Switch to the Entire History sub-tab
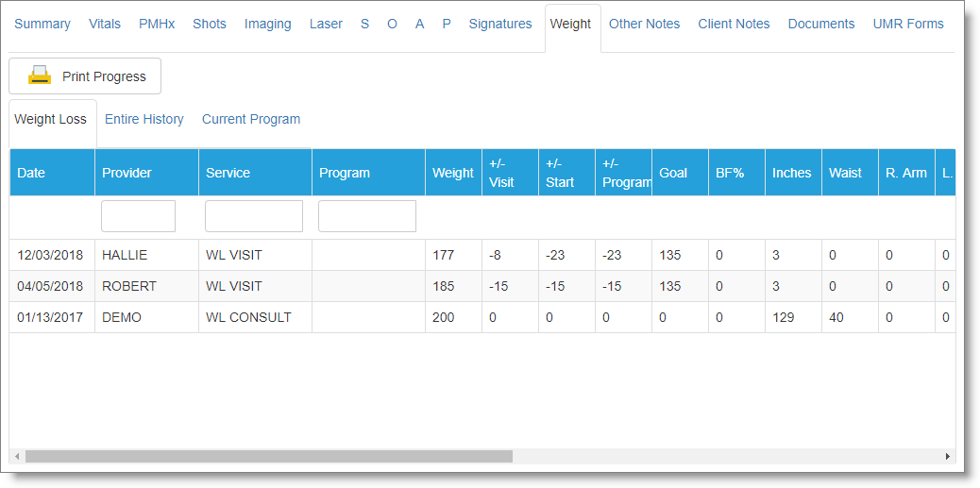This screenshot has height=488, width=980. coord(144,119)
